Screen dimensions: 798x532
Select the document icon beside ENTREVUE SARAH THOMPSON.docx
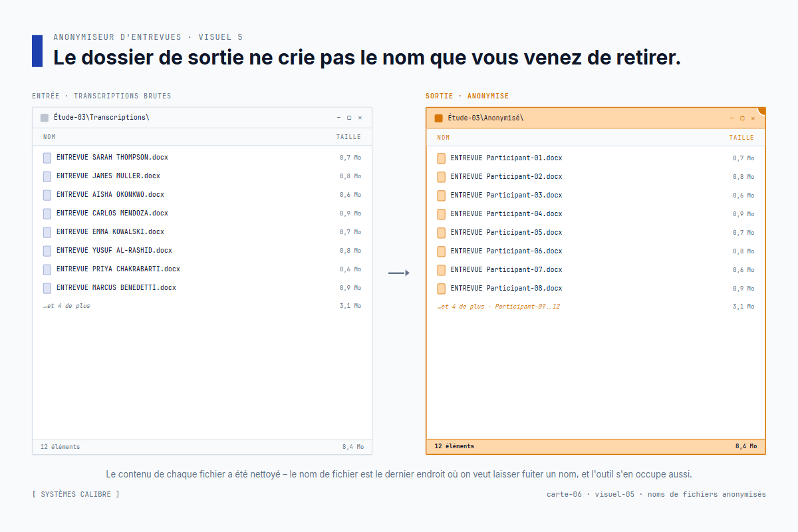coord(47,158)
